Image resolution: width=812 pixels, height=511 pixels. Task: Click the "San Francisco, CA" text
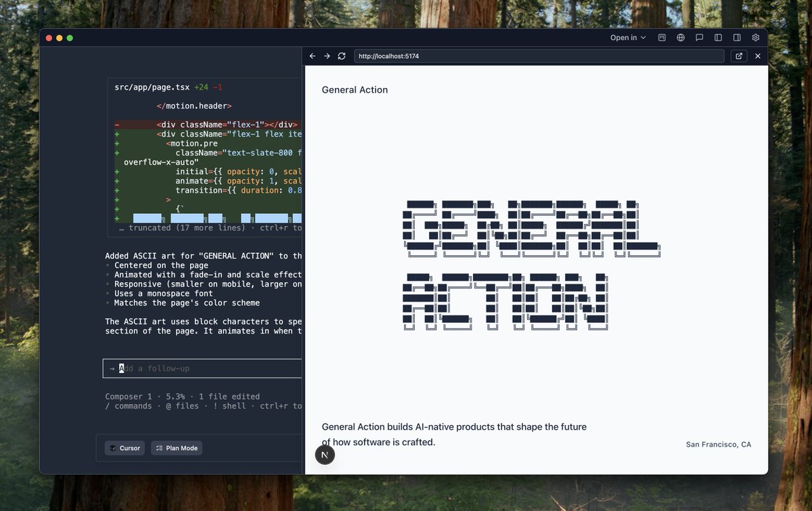tap(719, 445)
